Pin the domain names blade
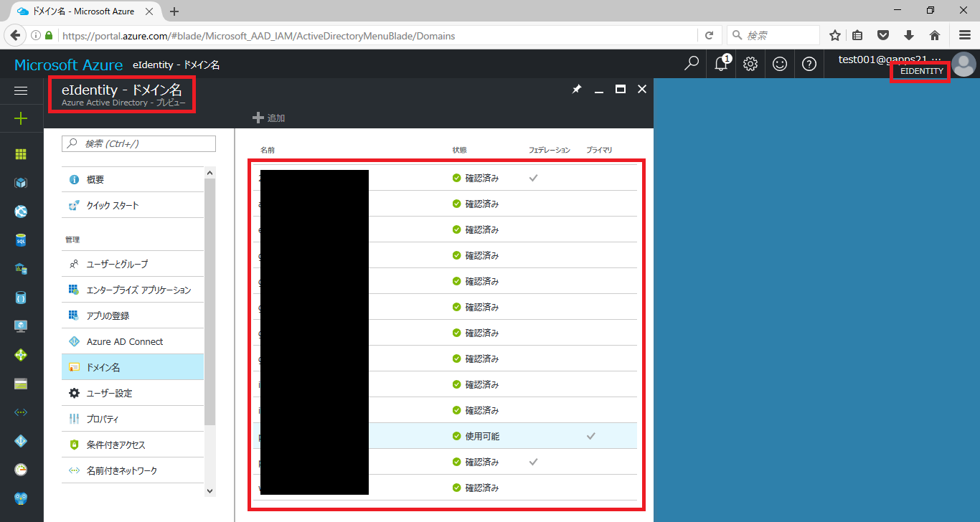The image size is (980, 522). pos(577,90)
